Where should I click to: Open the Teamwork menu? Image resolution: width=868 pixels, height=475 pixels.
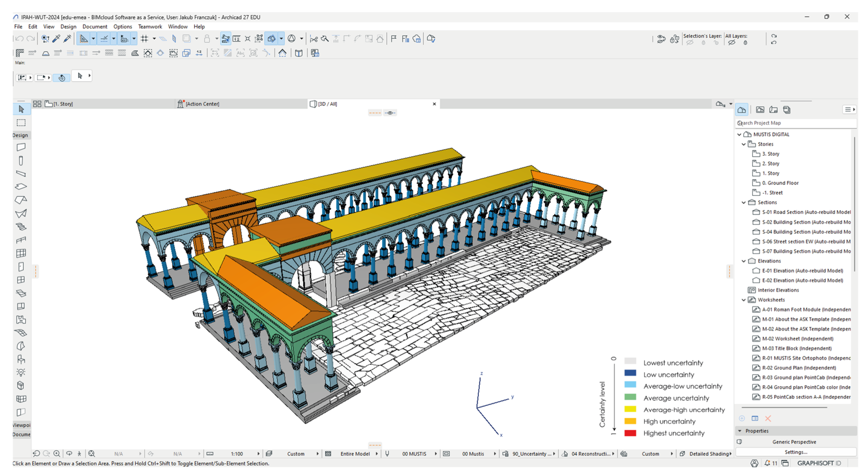[150, 26]
